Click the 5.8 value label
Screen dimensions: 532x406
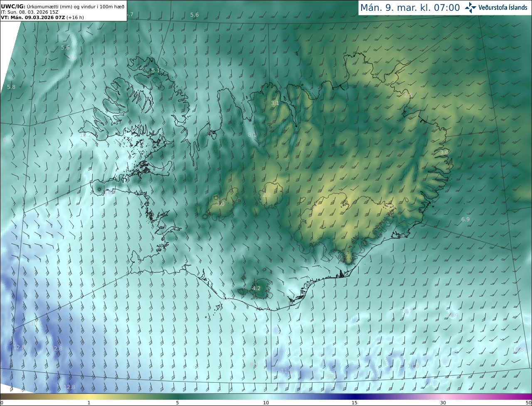pyautogui.click(x=11, y=87)
